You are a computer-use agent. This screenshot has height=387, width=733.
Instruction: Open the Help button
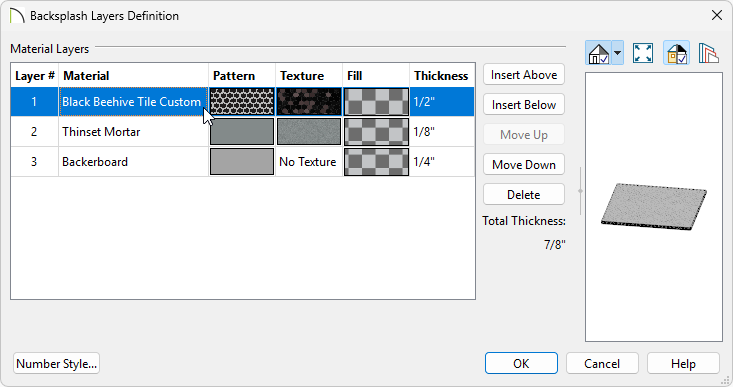coord(683,363)
